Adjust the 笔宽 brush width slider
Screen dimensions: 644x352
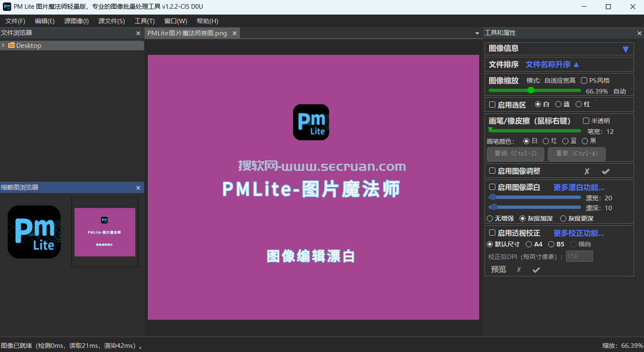(x=535, y=130)
